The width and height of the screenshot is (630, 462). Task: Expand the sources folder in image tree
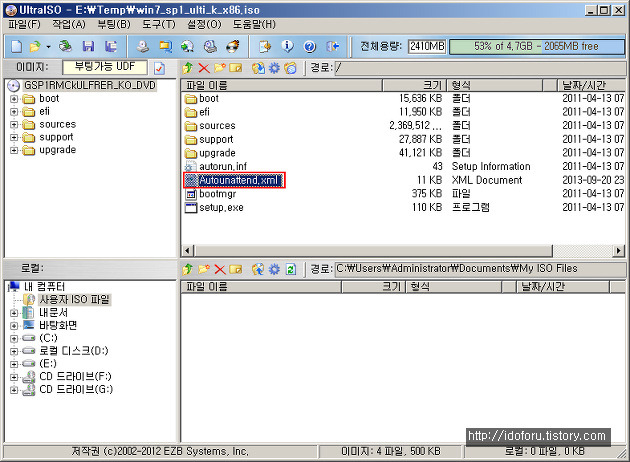14,125
